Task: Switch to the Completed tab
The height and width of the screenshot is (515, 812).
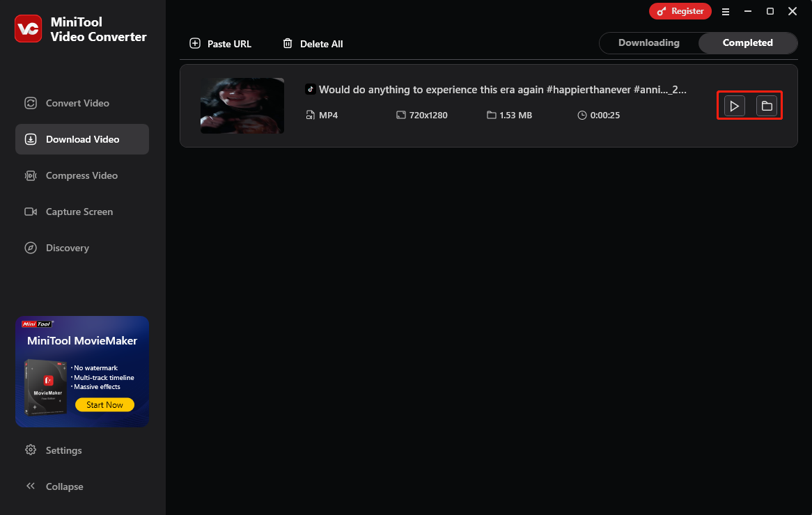Action: click(747, 43)
